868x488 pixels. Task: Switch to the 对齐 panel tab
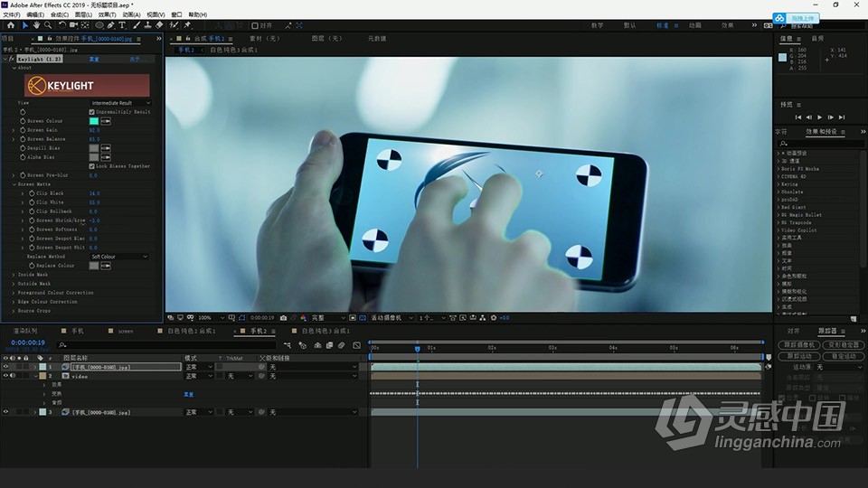(x=793, y=331)
